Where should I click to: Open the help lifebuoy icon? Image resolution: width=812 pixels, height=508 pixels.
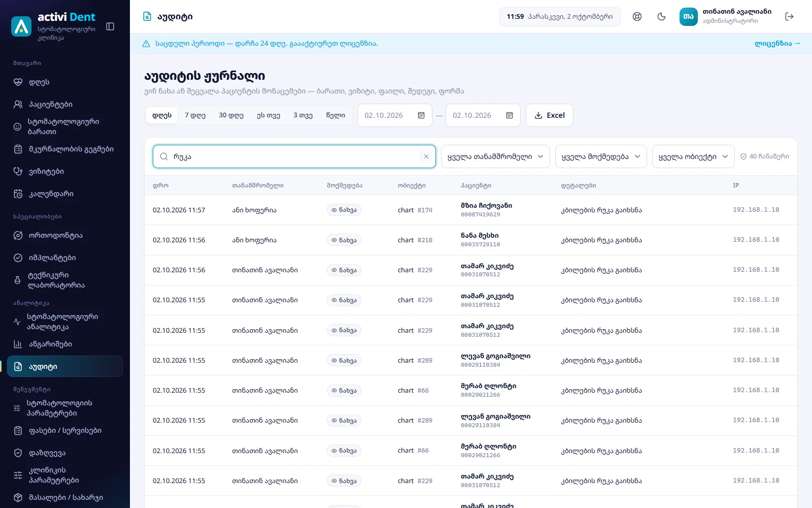(637, 17)
